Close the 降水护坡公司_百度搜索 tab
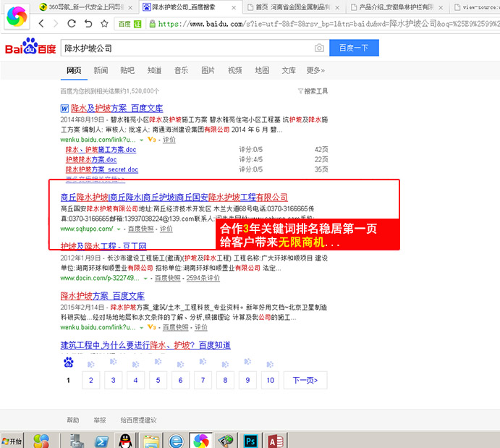The width and height of the screenshot is (500, 448). 234,7
